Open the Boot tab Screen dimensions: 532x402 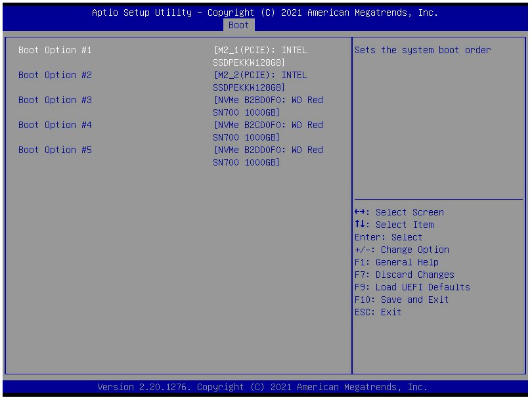tap(239, 25)
